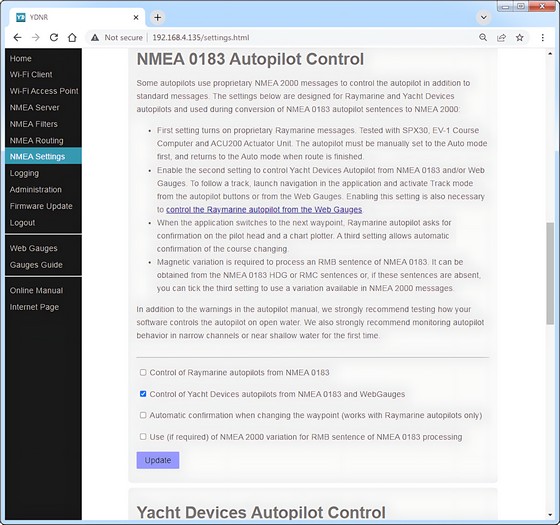The image size is (560, 525).
Task: Click the vertical scrollbar thumb
Action: point(550,273)
